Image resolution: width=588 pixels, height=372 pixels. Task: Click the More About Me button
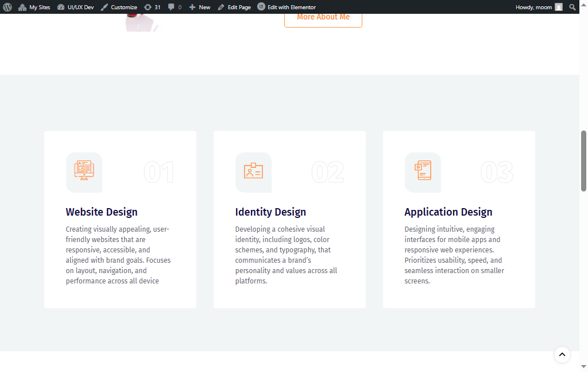coord(323,17)
